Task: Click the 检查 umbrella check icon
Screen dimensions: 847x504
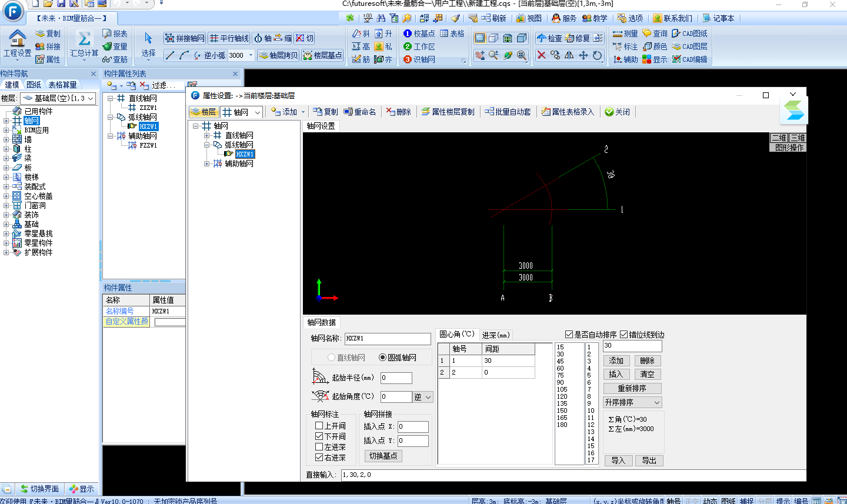Action: click(x=549, y=38)
